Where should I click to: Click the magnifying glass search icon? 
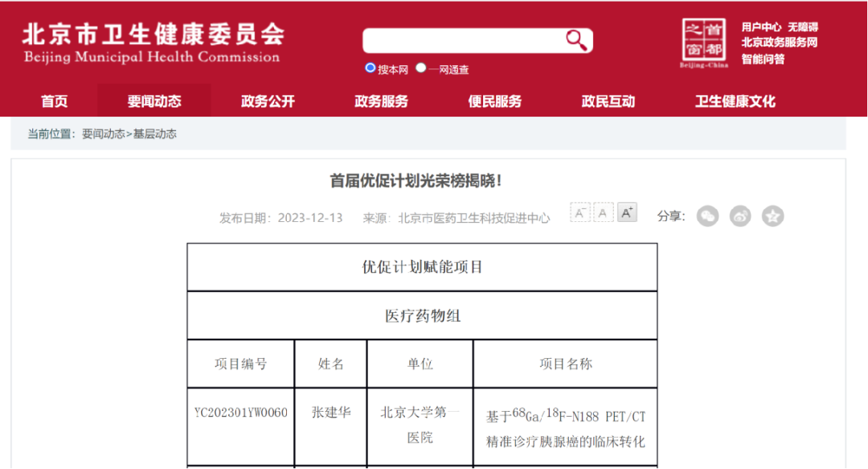[575, 39]
